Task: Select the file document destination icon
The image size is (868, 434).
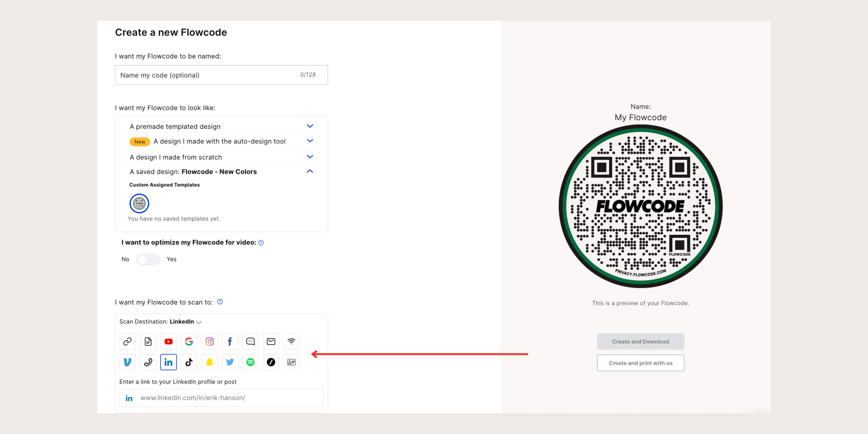Action: 148,342
